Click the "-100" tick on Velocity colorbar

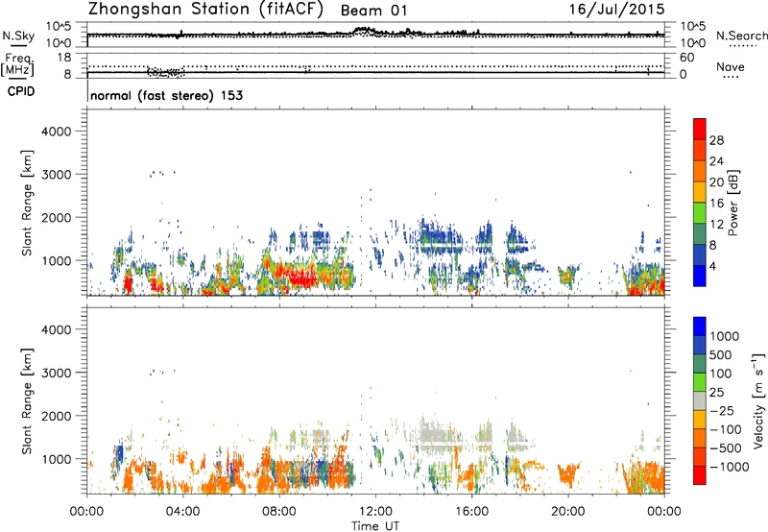726,429
